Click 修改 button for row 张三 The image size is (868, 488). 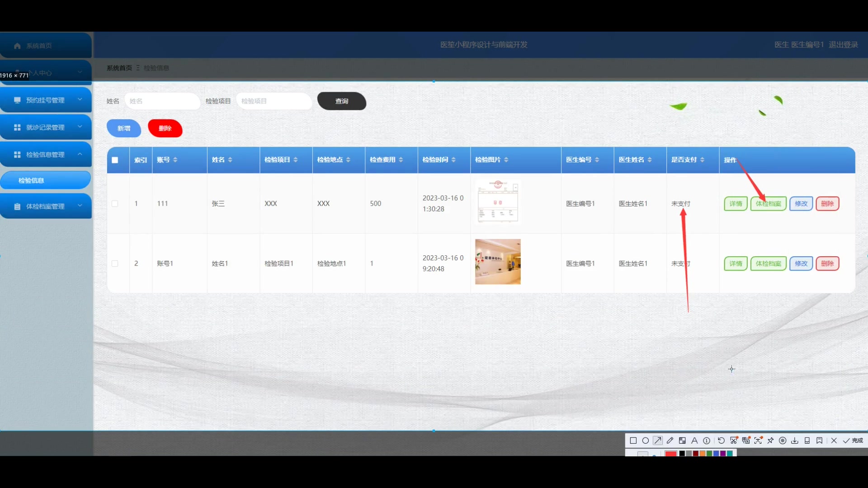[x=801, y=204]
